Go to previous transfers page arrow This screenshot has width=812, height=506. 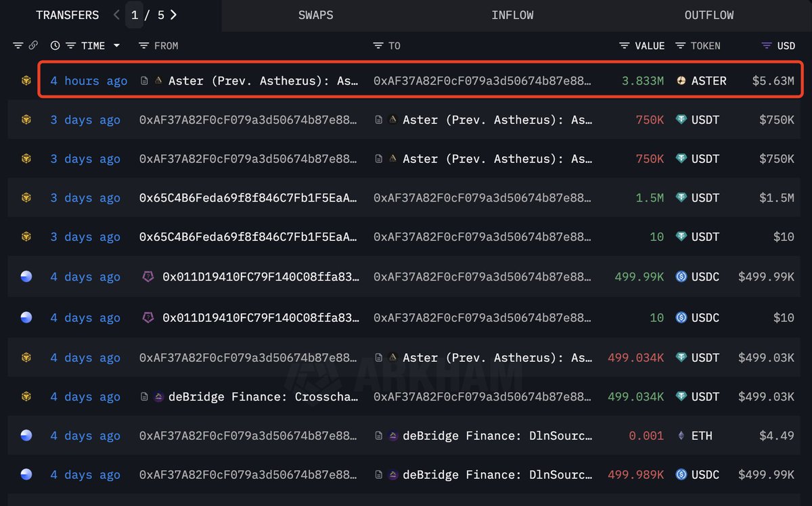pos(117,15)
